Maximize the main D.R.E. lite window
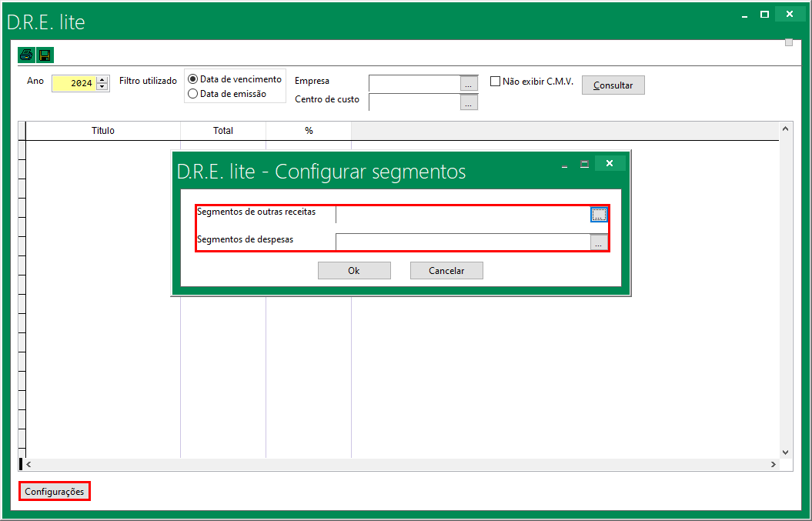 pyautogui.click(x=764, y=14)
